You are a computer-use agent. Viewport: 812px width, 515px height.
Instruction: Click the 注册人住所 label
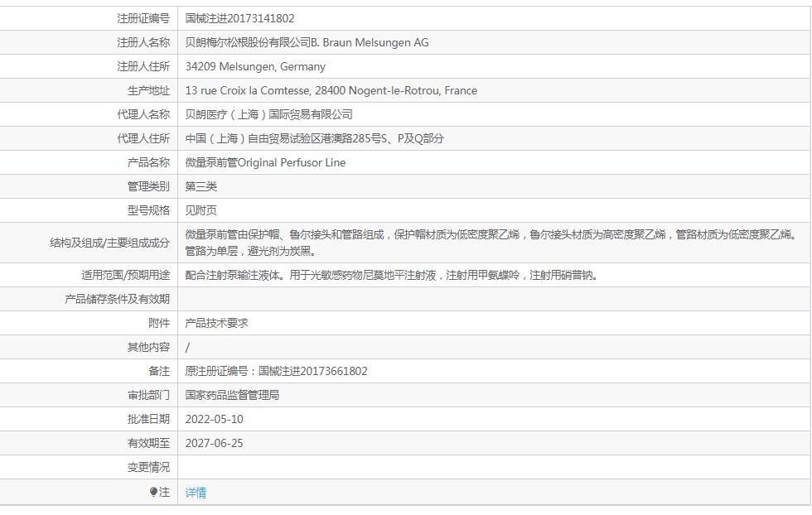click(x=143, y=67)
